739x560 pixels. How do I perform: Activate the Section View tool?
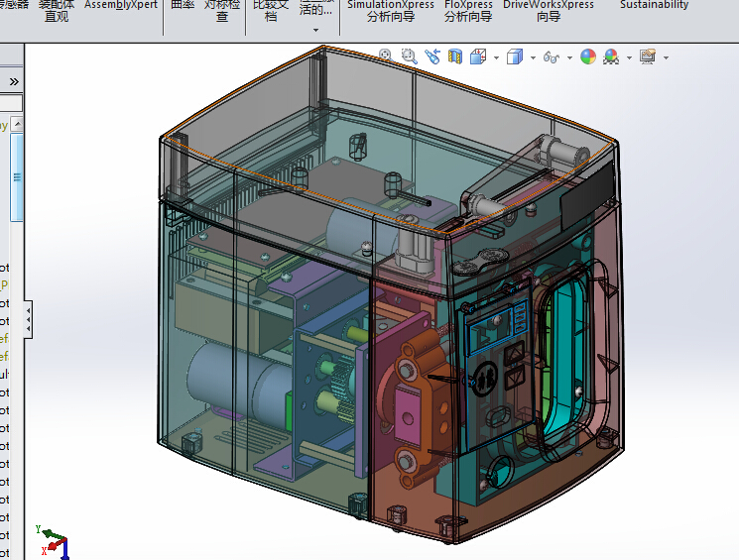click(454, 56)
